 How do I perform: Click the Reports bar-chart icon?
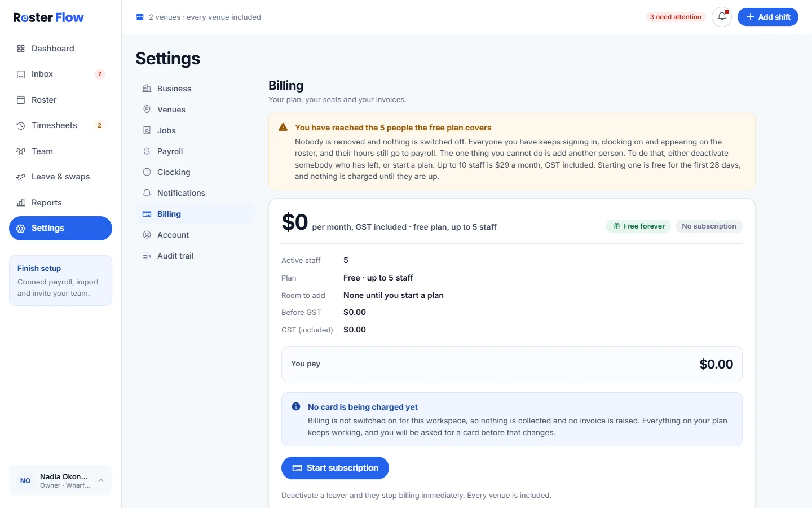[x=21, y=203]
